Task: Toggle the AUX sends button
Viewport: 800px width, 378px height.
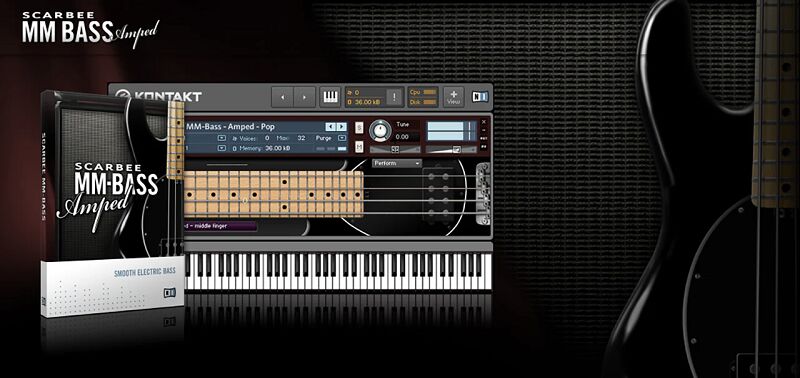Action: [484, 138]
